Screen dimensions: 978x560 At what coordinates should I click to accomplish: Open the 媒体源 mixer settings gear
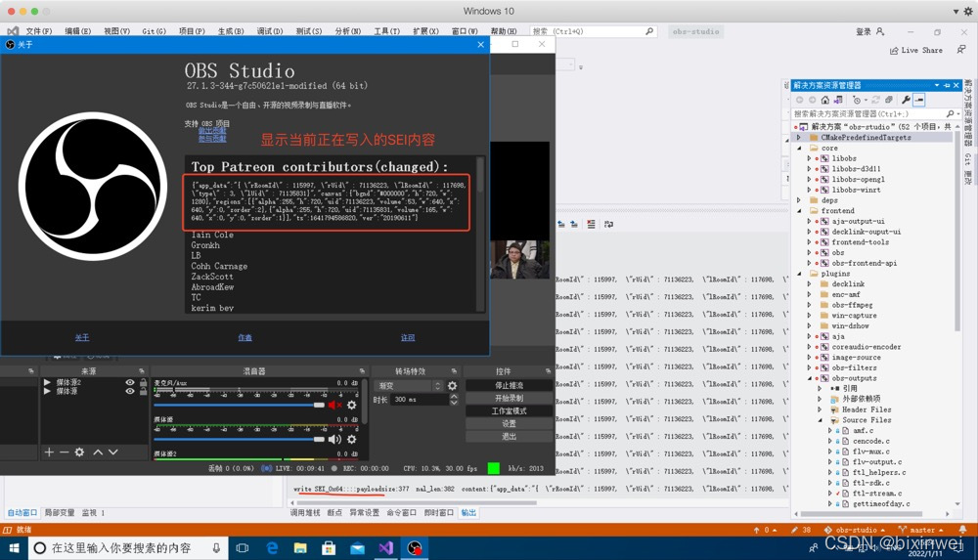352,439
